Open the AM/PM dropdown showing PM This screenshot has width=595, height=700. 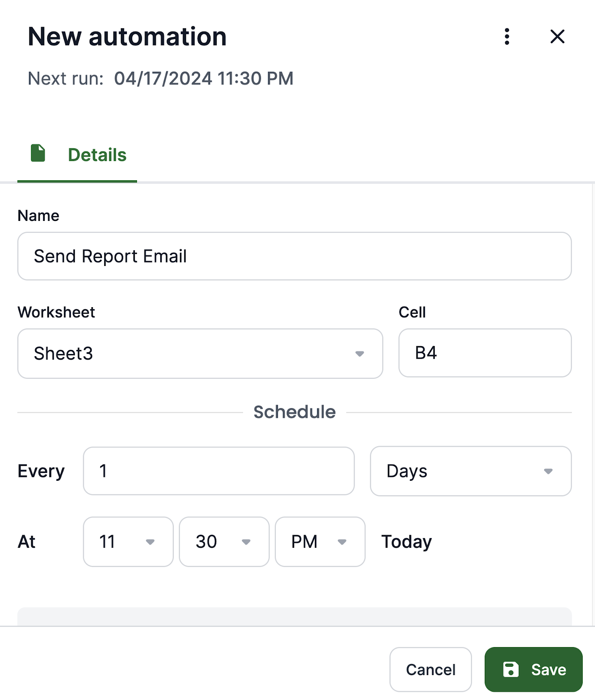point(320,542)
